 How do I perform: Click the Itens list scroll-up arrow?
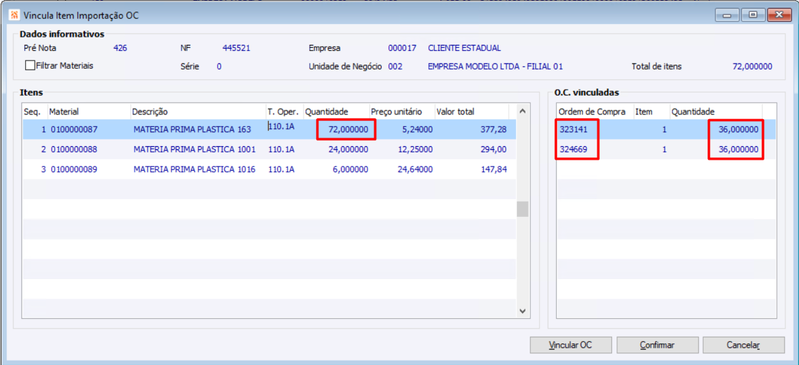point(523,111)
